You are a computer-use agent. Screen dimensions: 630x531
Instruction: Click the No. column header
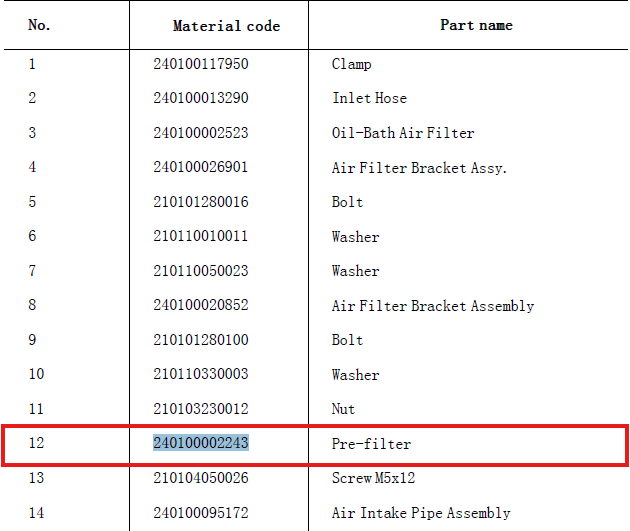[39, 25]
